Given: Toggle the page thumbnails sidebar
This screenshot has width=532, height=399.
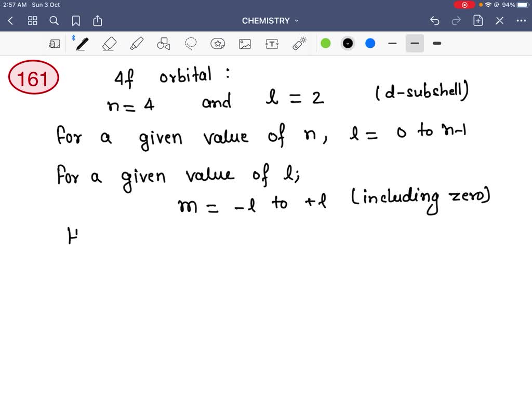Looking at the screenshot, I should click(55, 44).
